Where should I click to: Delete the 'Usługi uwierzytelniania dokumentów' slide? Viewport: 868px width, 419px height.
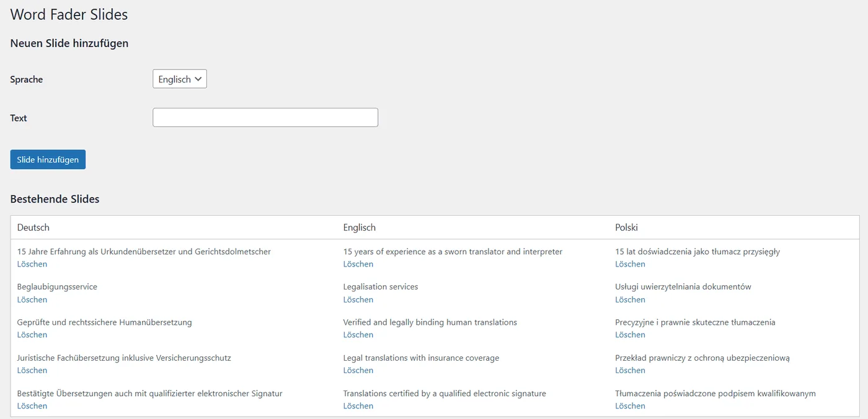pos(630,299)
